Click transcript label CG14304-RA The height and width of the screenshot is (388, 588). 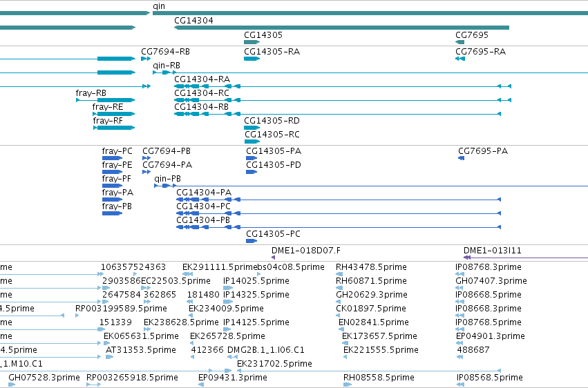tap(202, 79)
